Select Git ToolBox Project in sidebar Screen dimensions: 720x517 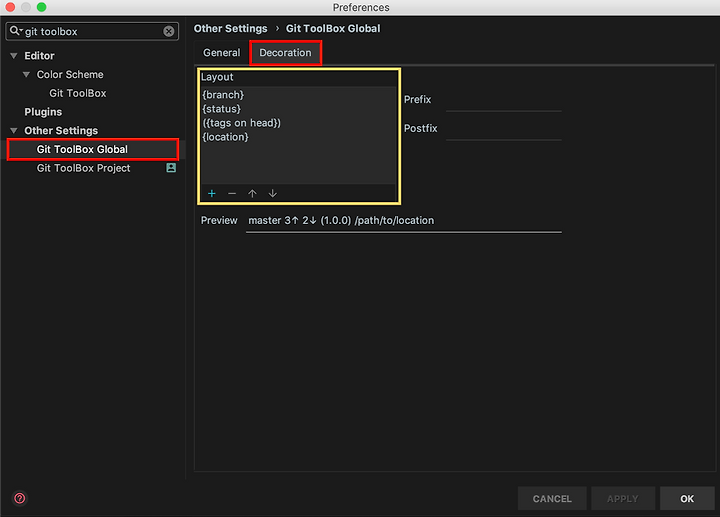tap(84, 168)
